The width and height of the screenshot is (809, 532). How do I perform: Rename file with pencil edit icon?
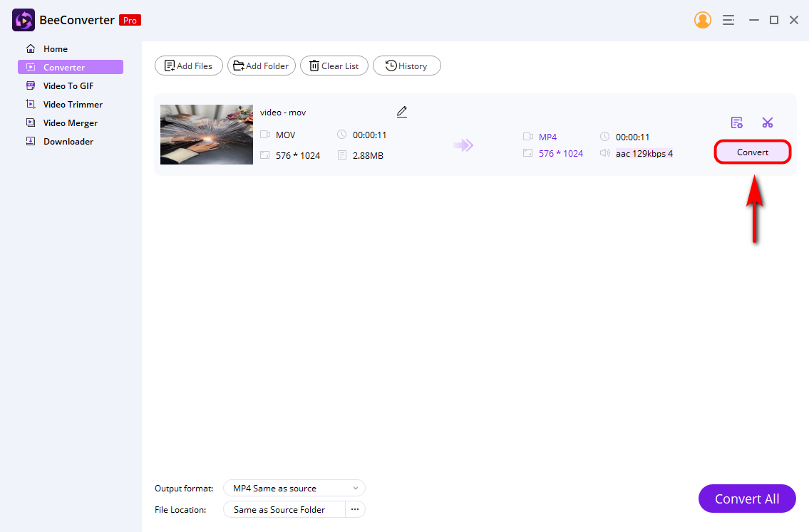(x=402, y=112)
